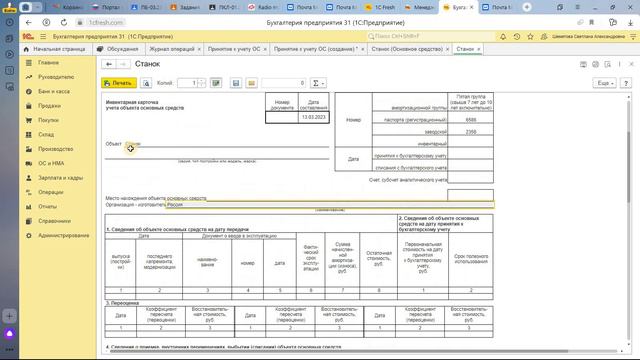Viewport: 640px width, 360px height.
Task: Switch to the Обсуждения tab
Action: 118,49
